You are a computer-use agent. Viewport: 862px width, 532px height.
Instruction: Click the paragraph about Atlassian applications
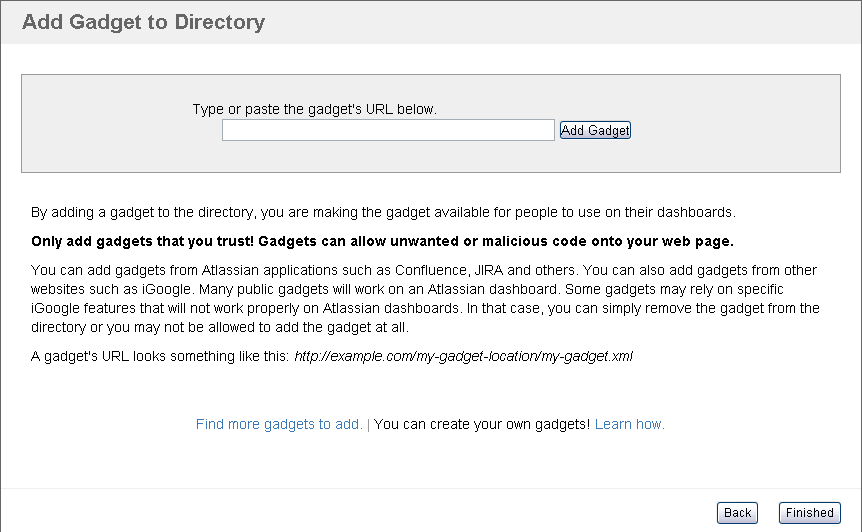point(423,270)
